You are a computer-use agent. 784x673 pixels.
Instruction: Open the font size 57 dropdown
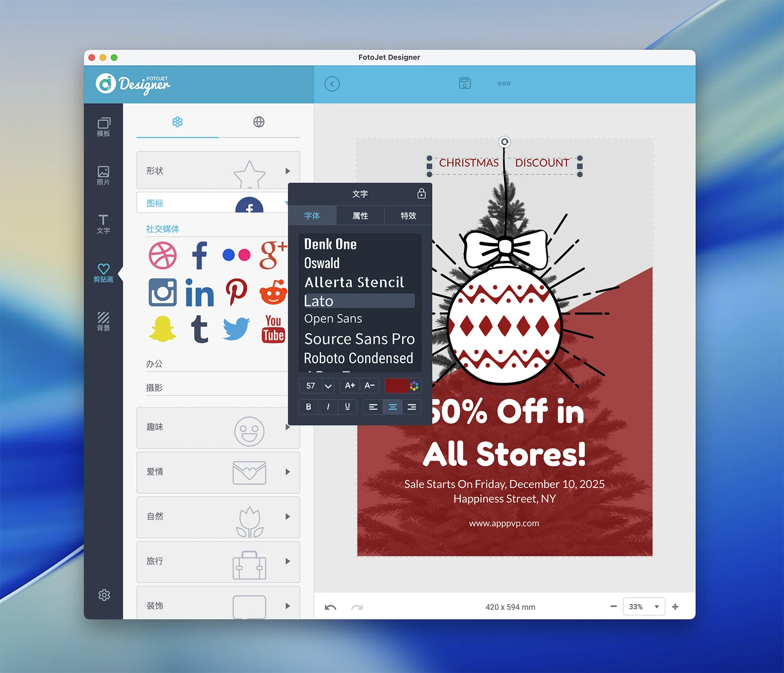328,386
